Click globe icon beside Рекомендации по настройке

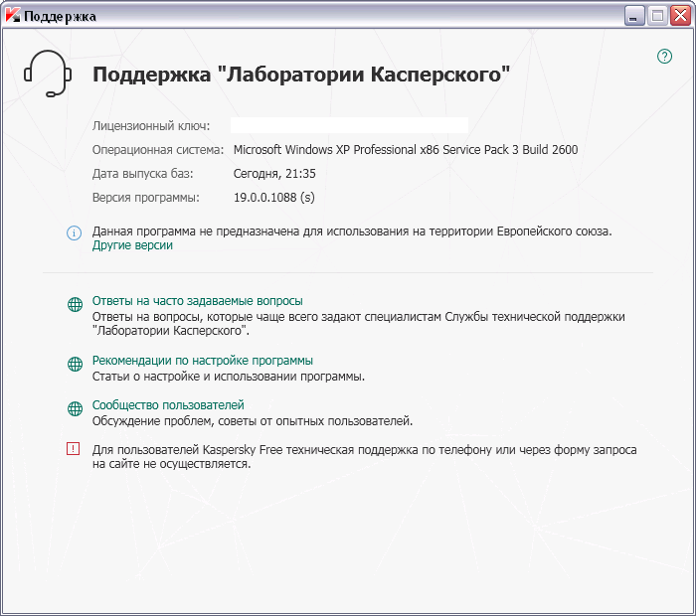(x=75, y=365)
